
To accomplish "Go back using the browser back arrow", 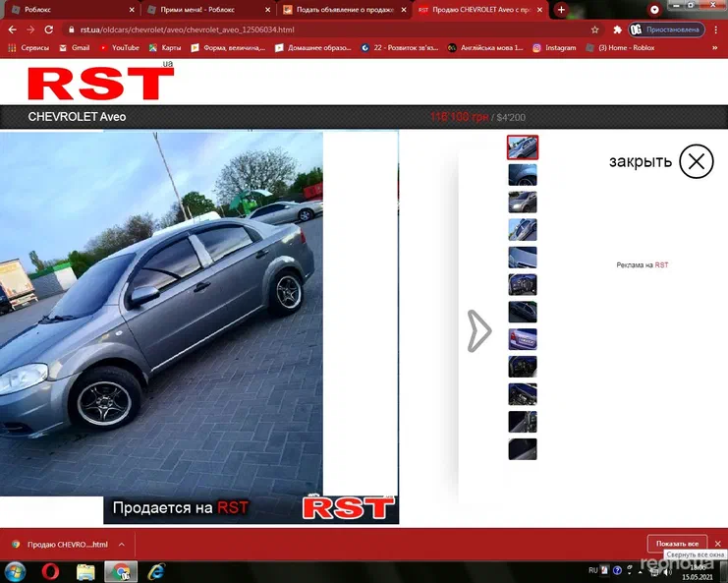I will pyautogui.click(x=13, y=29).
